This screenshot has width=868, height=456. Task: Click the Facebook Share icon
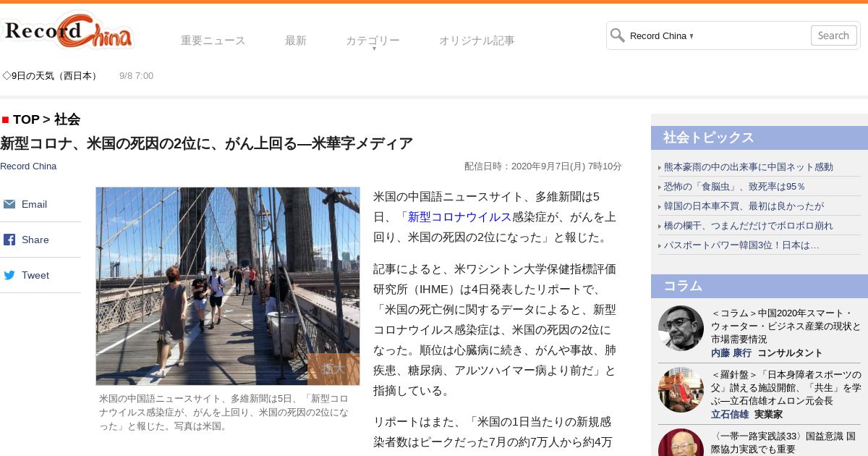(9, 240)
